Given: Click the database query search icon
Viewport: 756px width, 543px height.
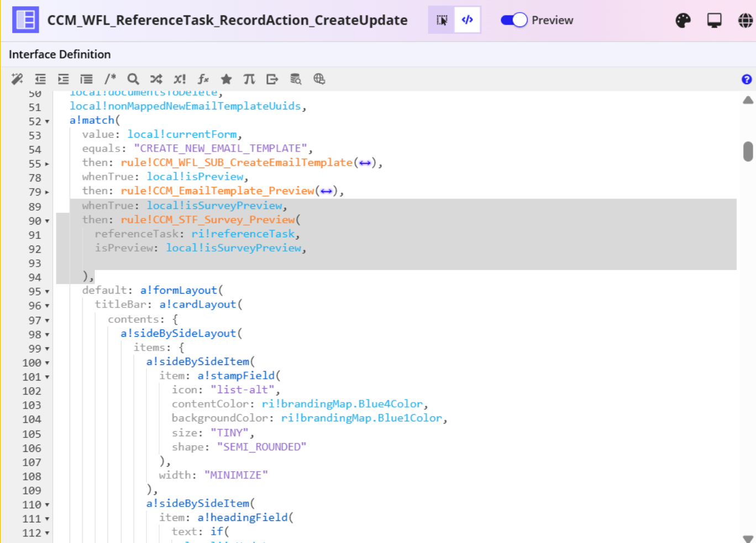Looking at the screenshot, I should click(x=296, y=79).
